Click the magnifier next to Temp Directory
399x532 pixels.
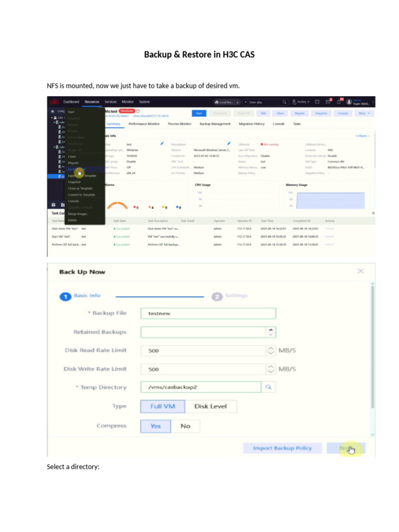[x=269, y=387]
